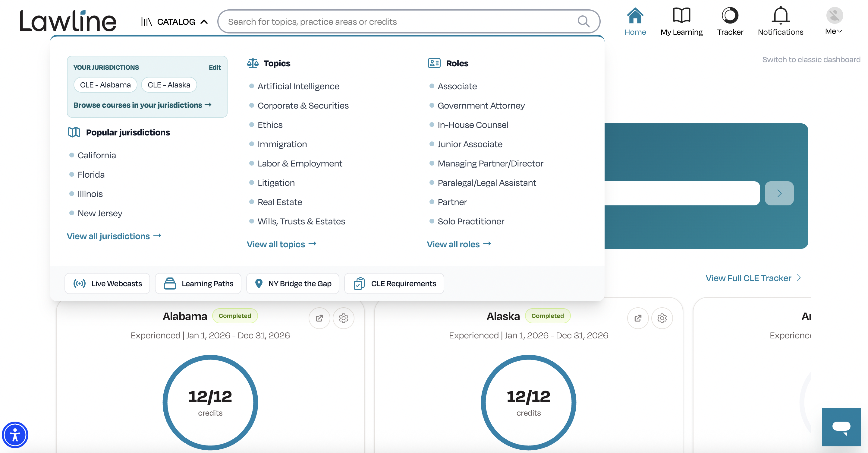Choose In-House Counsel role
Viewport: 868px width, 453px height.
click(x=473, y=125)
